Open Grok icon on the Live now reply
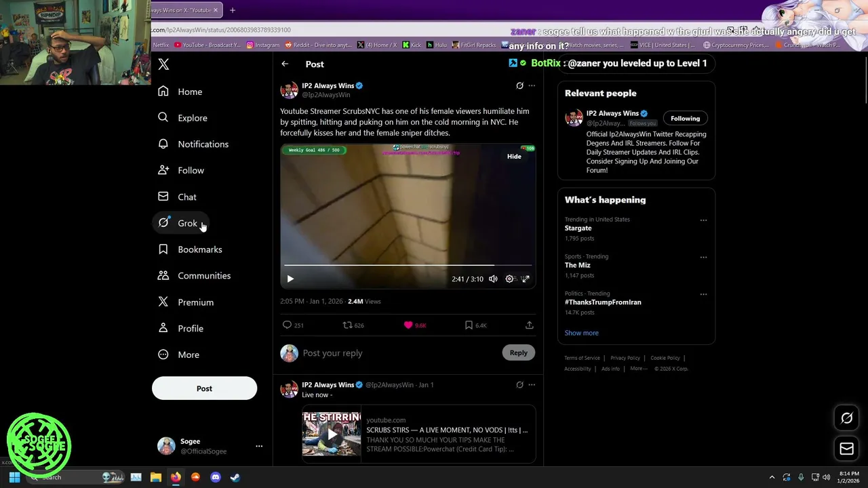The height and width of the screenshot is (488, 868). [x=519, y=385]
